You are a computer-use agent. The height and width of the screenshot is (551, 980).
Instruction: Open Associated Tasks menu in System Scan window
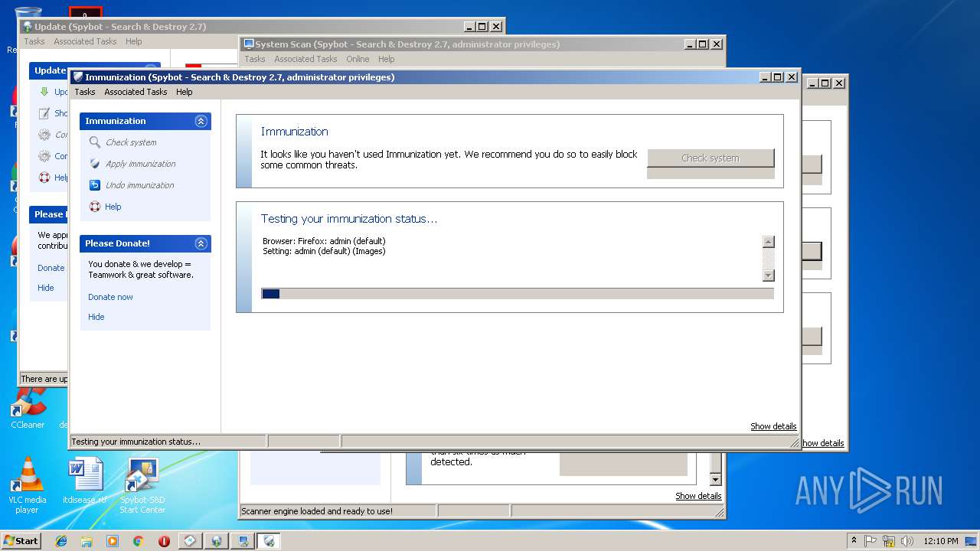tap(305, 59)
